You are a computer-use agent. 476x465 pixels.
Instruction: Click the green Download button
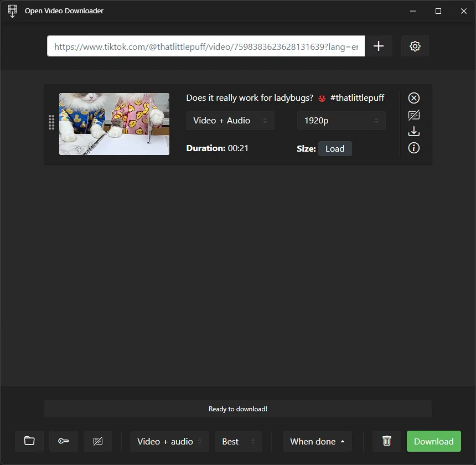[434, 441]
